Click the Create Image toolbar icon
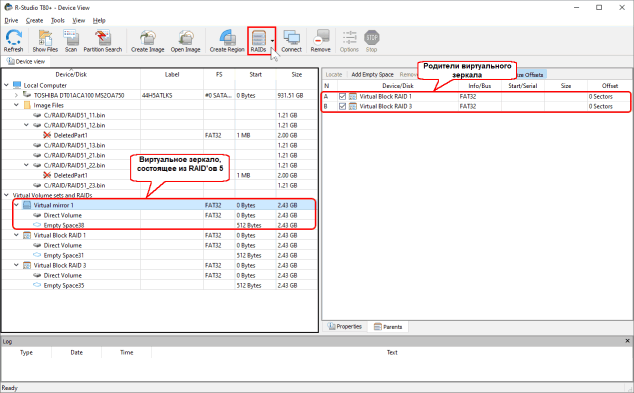 click(148, 38)
